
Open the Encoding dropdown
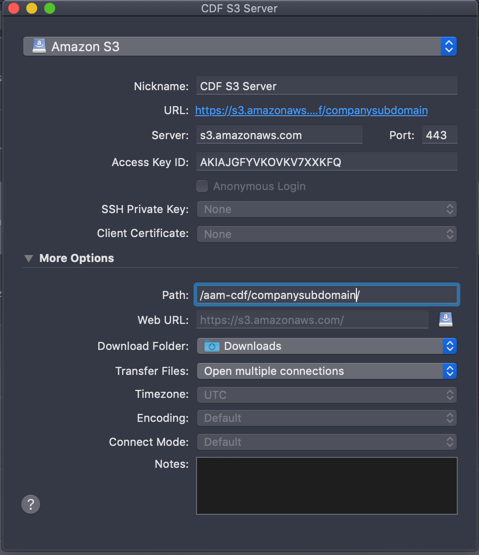(327, 418)
